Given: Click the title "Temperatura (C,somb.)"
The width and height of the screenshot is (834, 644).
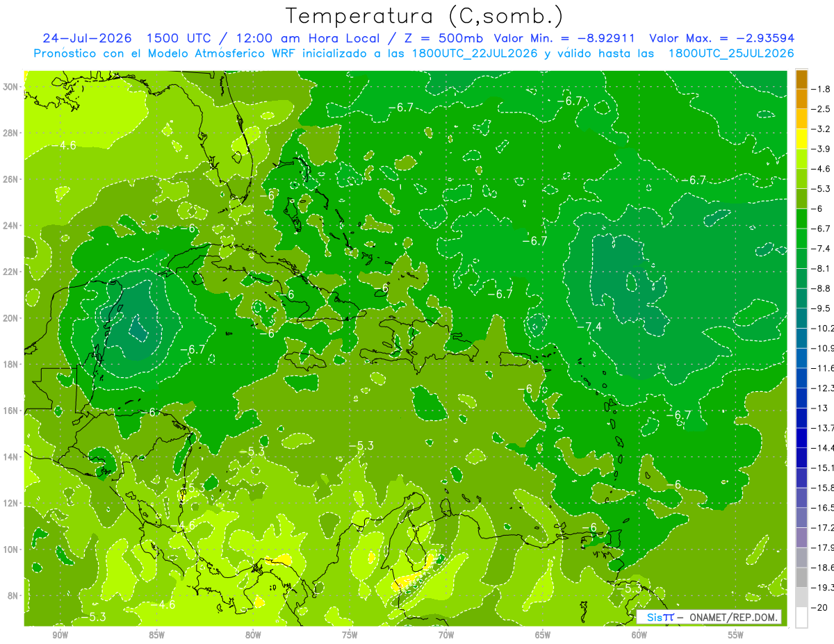Looking at the screenshot, I should pyautogui.click(x=424, y=15).
